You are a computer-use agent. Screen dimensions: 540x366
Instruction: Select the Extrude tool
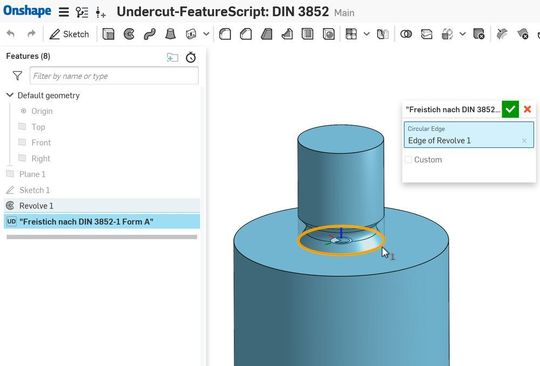tap(108, 34)
